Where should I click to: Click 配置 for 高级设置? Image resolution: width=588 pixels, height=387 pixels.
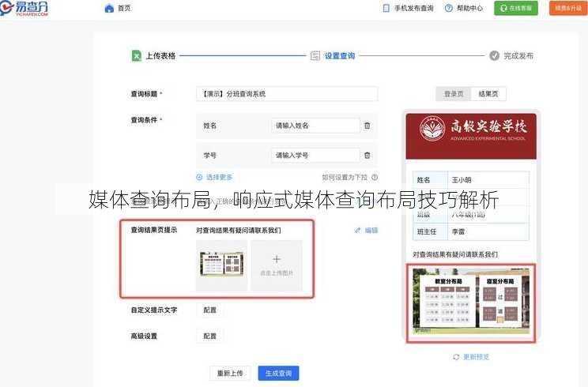[209, 336]
